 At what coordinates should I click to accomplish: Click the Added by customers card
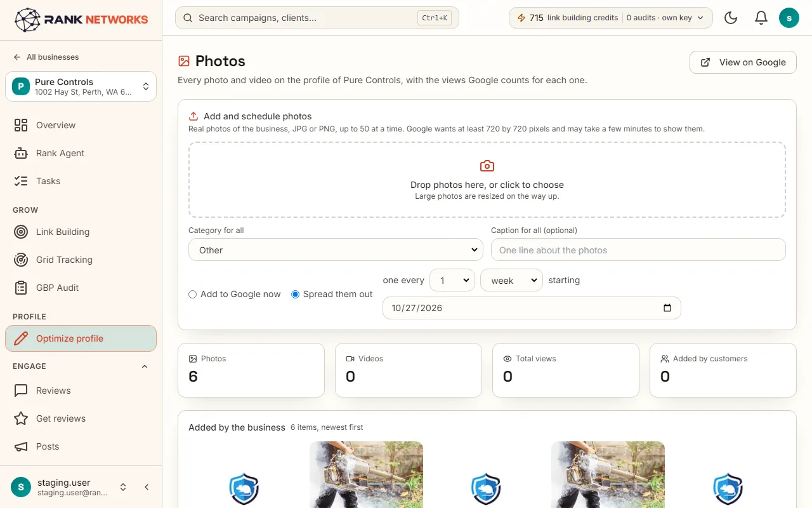point(723,370)
